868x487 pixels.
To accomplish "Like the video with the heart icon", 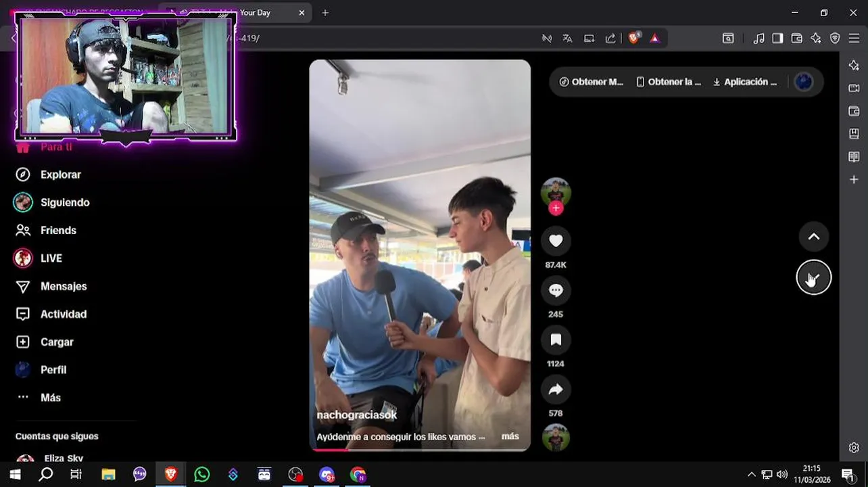I will coord(556,241).
